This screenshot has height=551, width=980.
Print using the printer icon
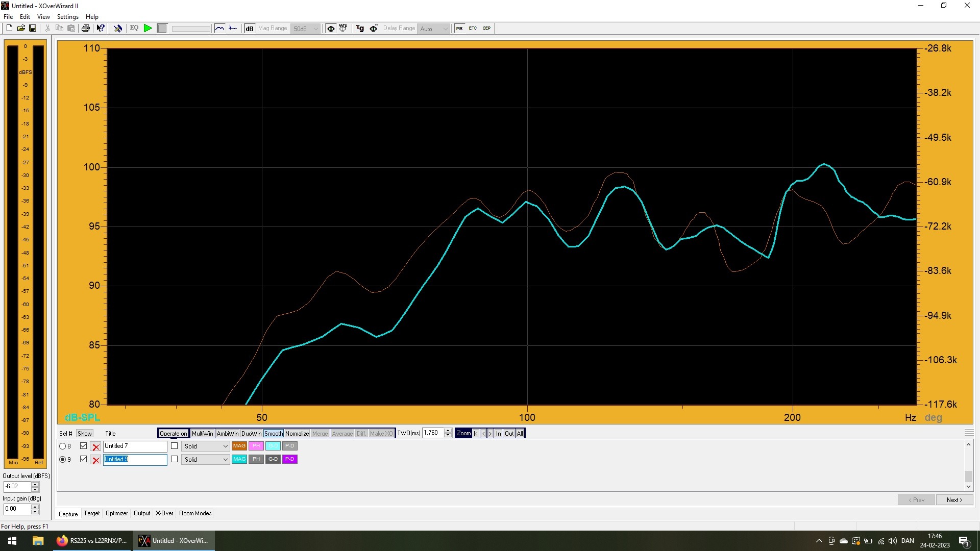click(x=86, y=29)
